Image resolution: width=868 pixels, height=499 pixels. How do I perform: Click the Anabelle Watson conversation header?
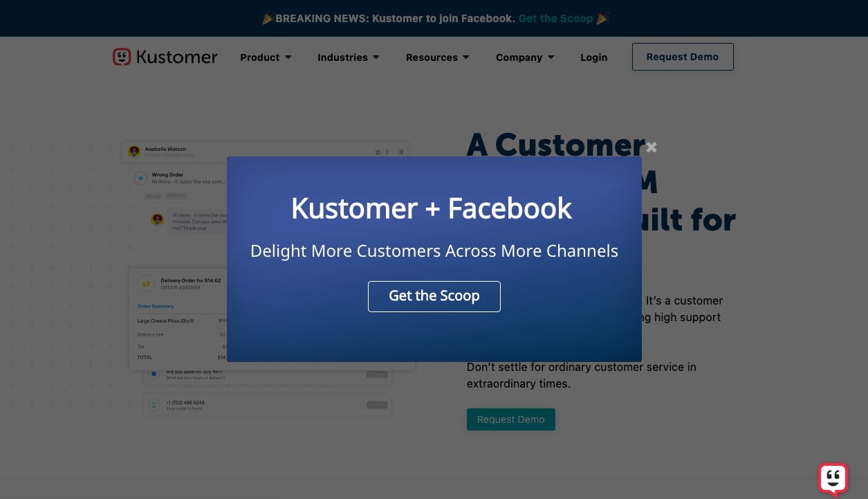pyautogui.click(x=266, y=152)
